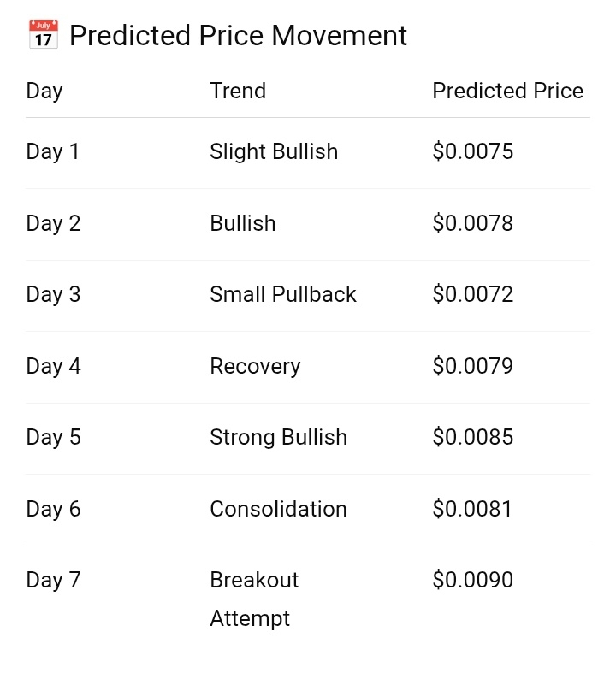Click the Day 1 row label

click(x=53, y=152)
